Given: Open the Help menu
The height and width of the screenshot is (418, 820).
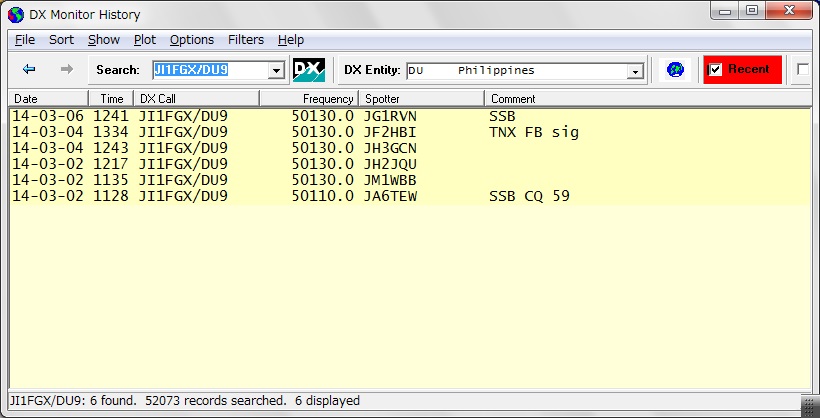Looking at the screenshot, I should (x=291, y=40).
